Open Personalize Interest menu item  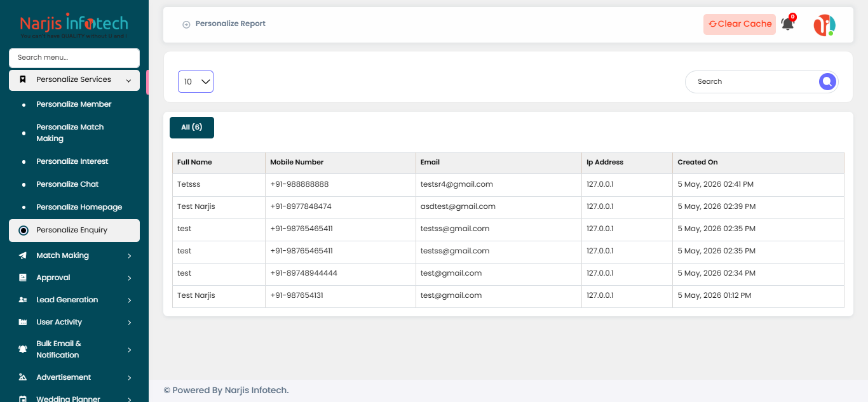pyautogui.click(x=72, y=161)
